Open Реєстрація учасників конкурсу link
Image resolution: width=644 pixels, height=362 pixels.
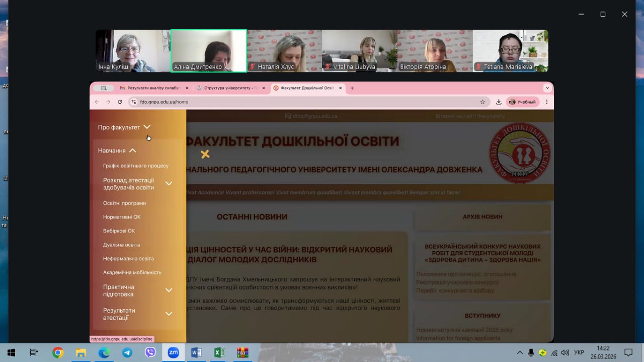click(457, 282)
